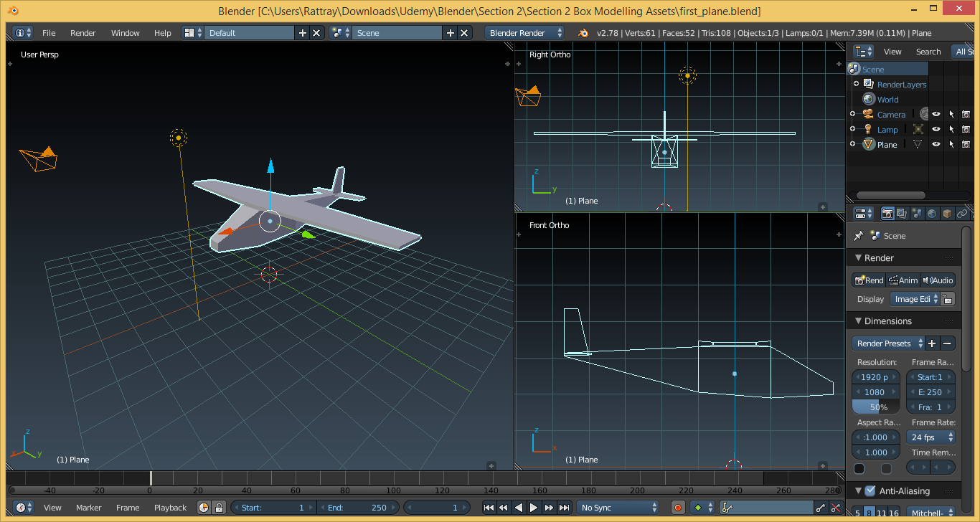Viewport: 980px width, 522px height.
Task: Open the File menu
Action: pyautogui.click(x=49, y=33)
